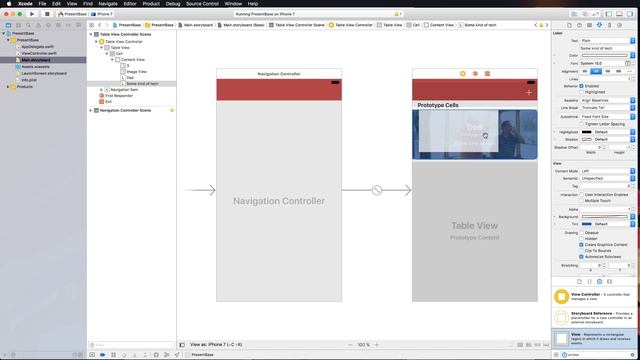Image resolution: width=640 pixels, height=360 pixels.
Task: Open the File inspector tab
Action: click(569, 25)
